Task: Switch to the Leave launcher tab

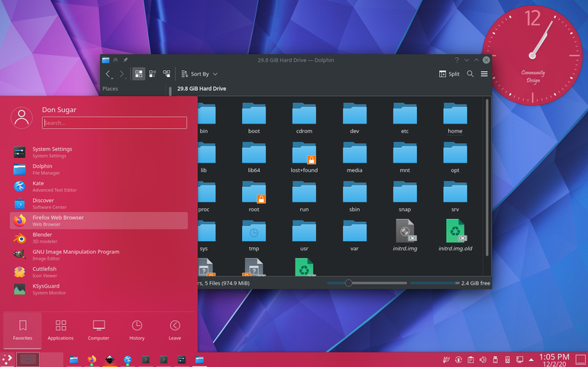Action: [175, 330]
